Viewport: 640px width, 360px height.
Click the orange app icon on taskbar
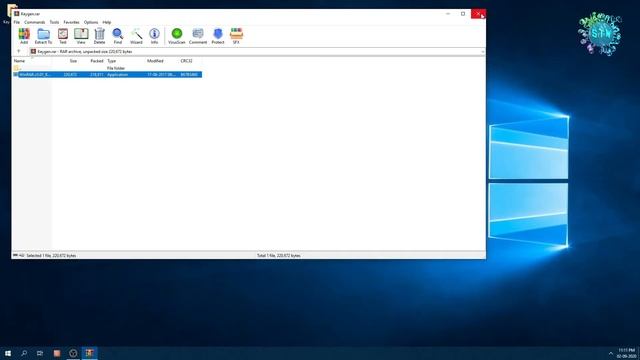point(57,353)
